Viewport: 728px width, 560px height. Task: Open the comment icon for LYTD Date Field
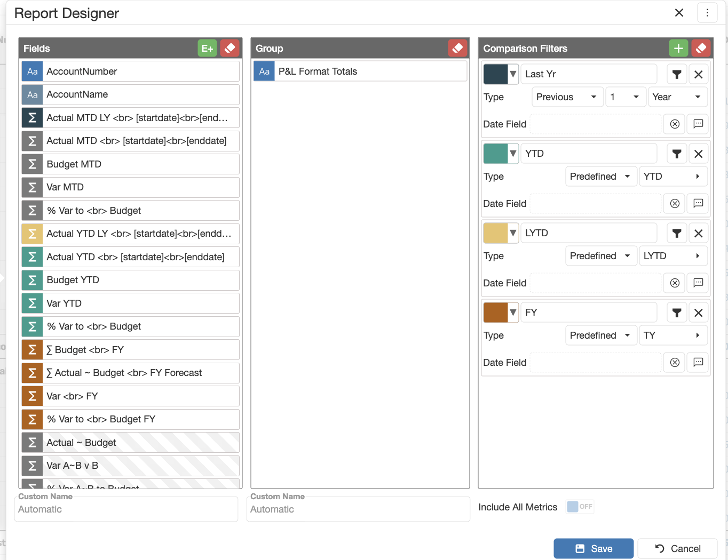(698, 283)
